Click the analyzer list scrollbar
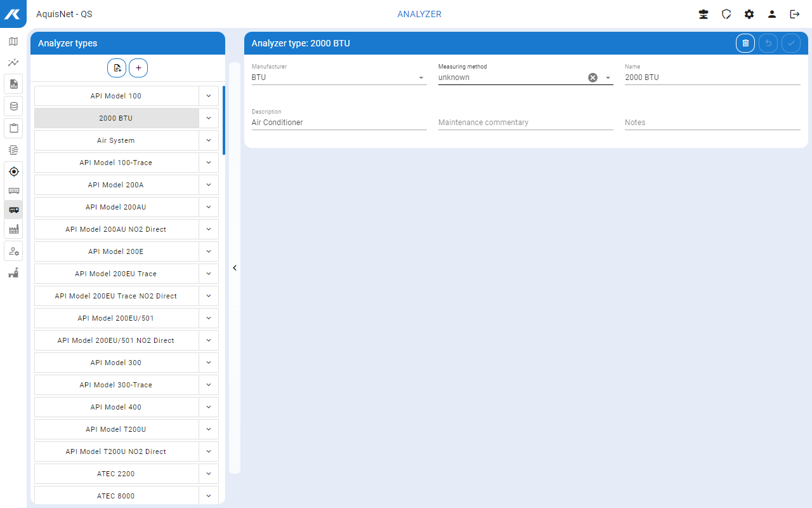Image resolution: width=812 pixels, height=508 pixels. click(224, 121)
